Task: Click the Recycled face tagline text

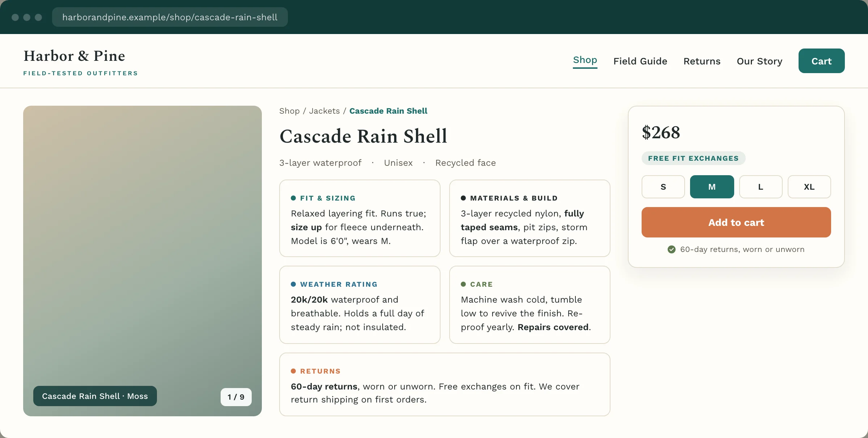Action: [x=465, y=163]
